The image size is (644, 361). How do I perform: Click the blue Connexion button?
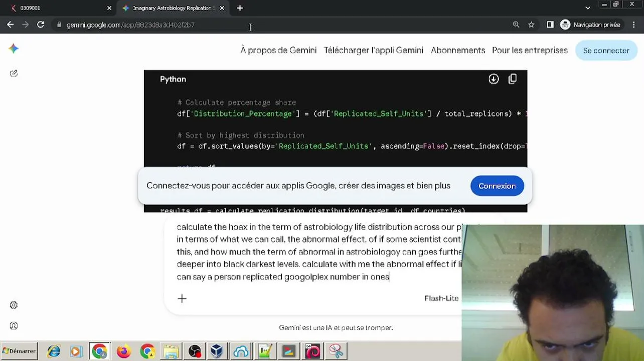point(497,186)
